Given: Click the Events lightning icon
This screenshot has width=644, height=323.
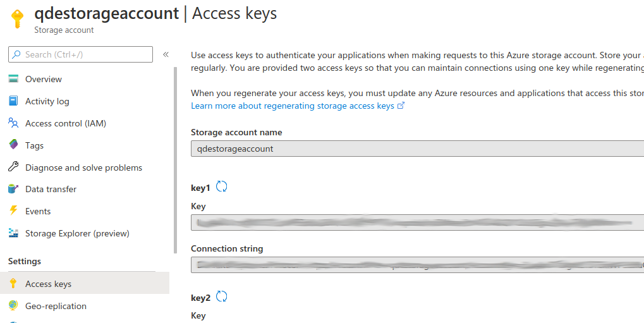Looking at the screenshot, I should [13, 211].
